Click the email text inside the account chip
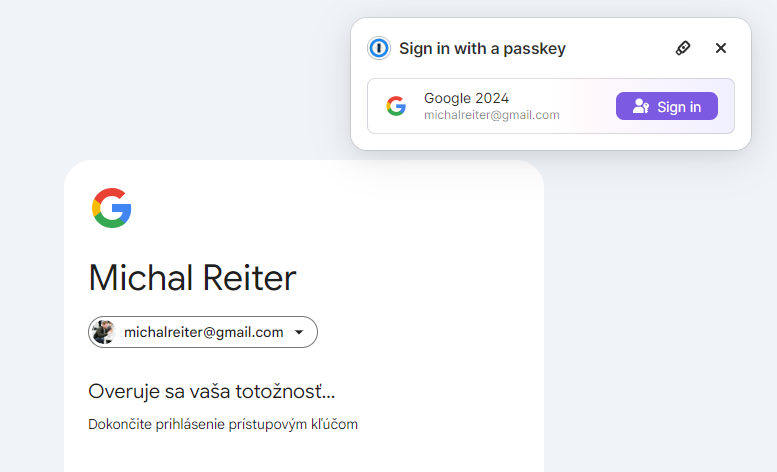Screen dimensions: 777x472 pos(203,332)
